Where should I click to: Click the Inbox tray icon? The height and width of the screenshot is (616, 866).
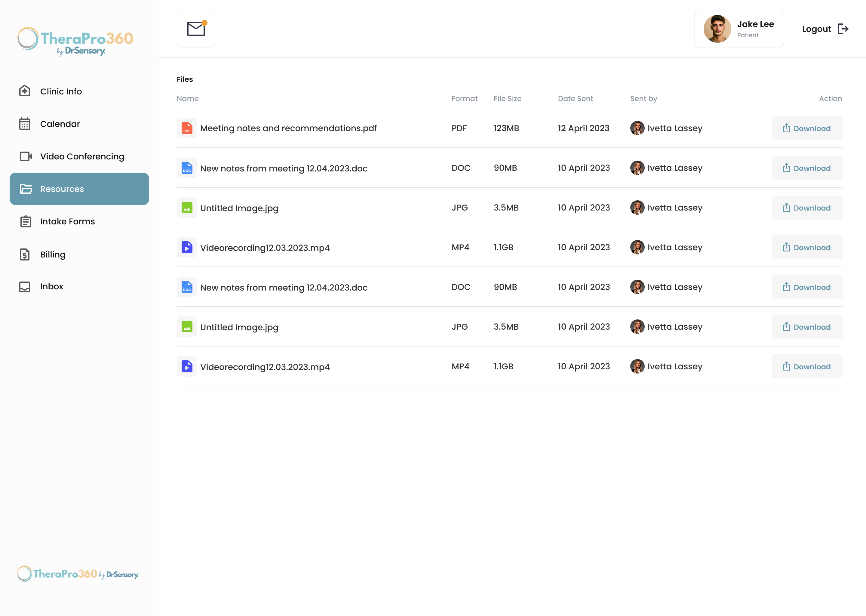(25, 287)
